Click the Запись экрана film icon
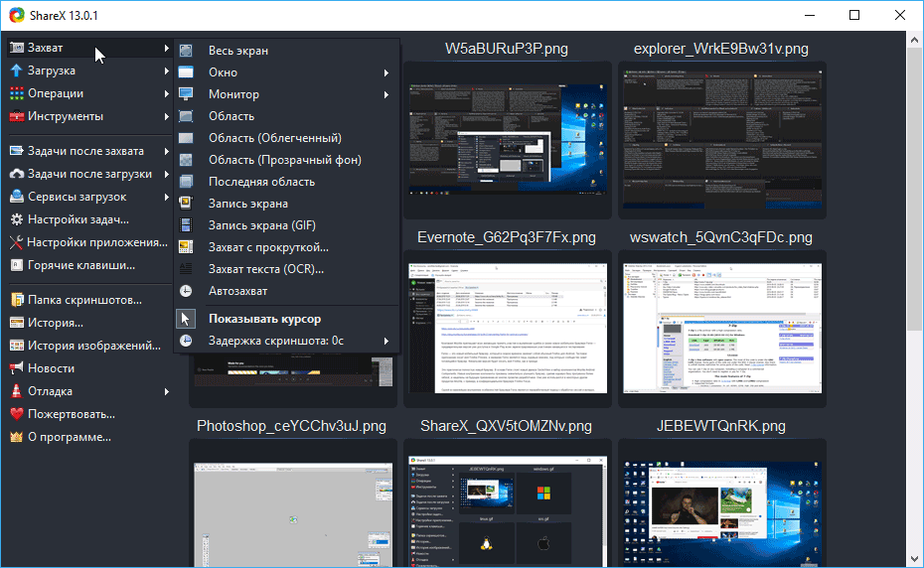 186,204
